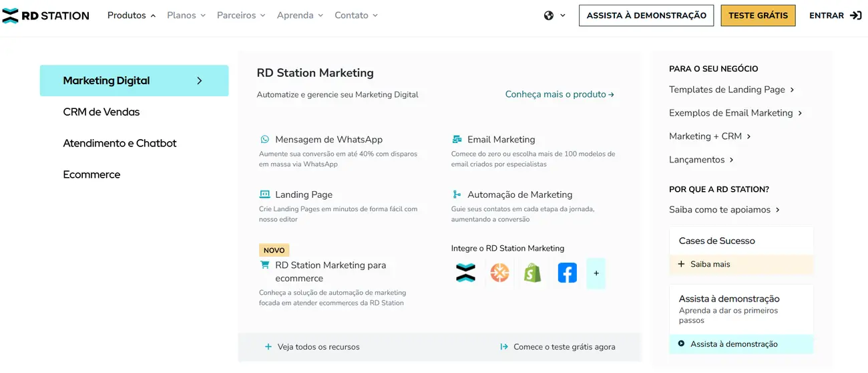The height and width of the screenshot is (373, 868).
Task: Click the plus icon beside Saiba mais
Action: coord(681,264)
